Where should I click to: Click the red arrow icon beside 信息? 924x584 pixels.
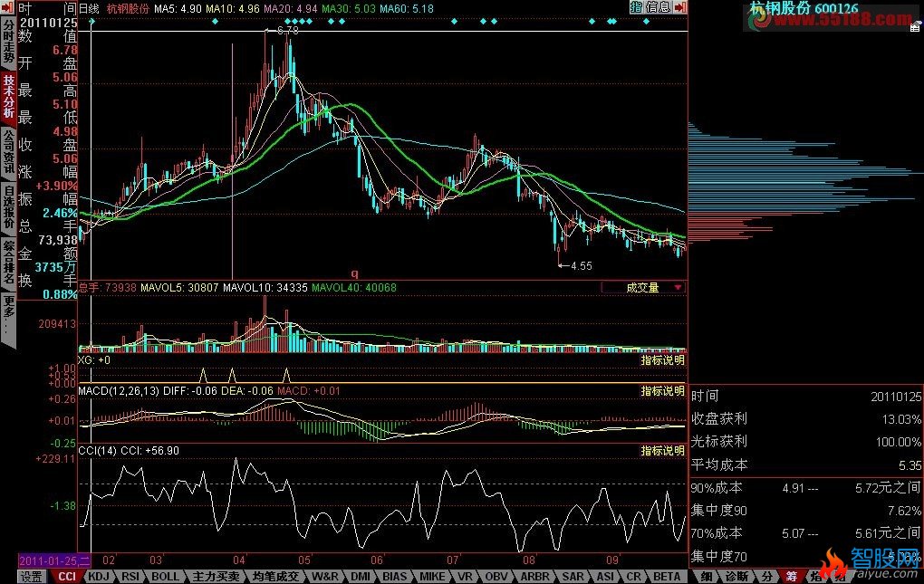[x=680, y=7]
